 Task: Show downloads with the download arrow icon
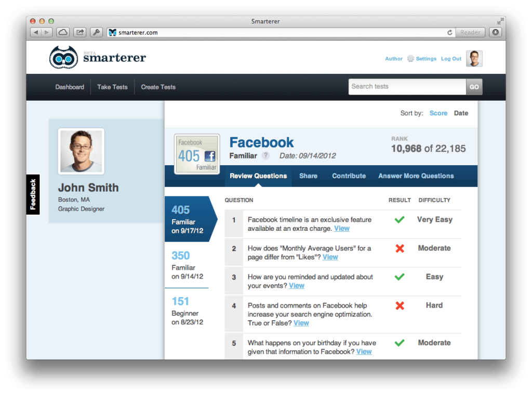(496, 32)
